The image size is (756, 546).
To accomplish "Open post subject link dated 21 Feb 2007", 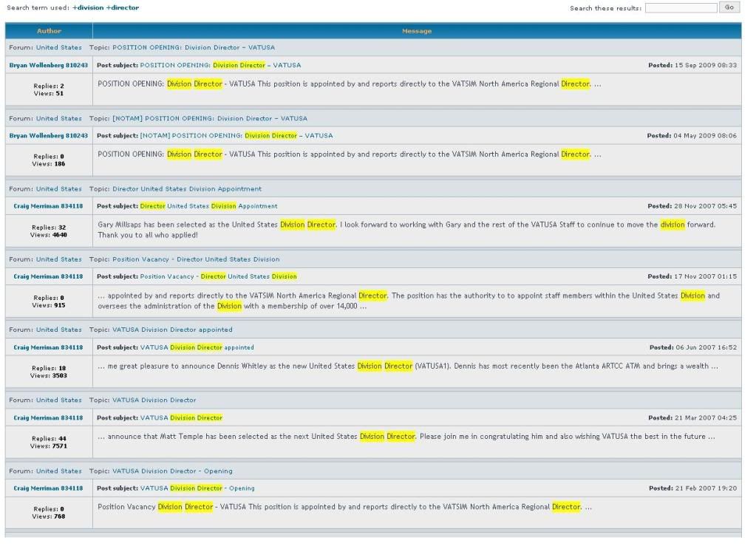I will (197, 488).
